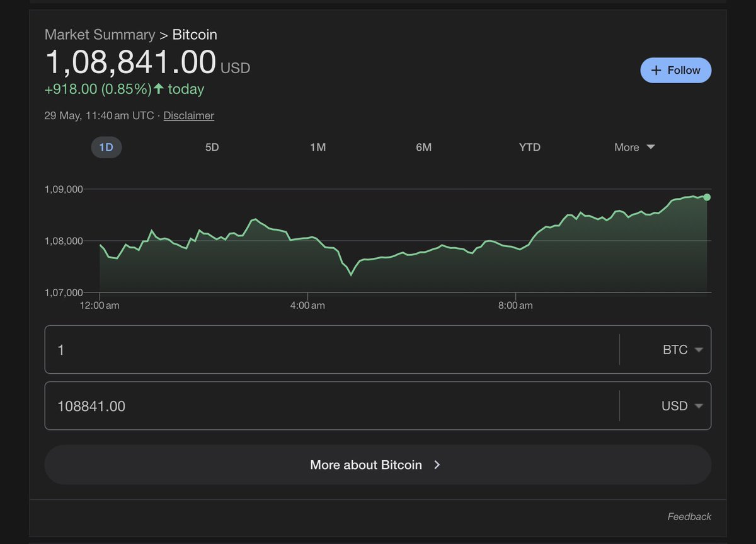The width and height of the screenshot is (756, 544).
Task: Open the Disclaimer link
Action: [x=188, y=116]
